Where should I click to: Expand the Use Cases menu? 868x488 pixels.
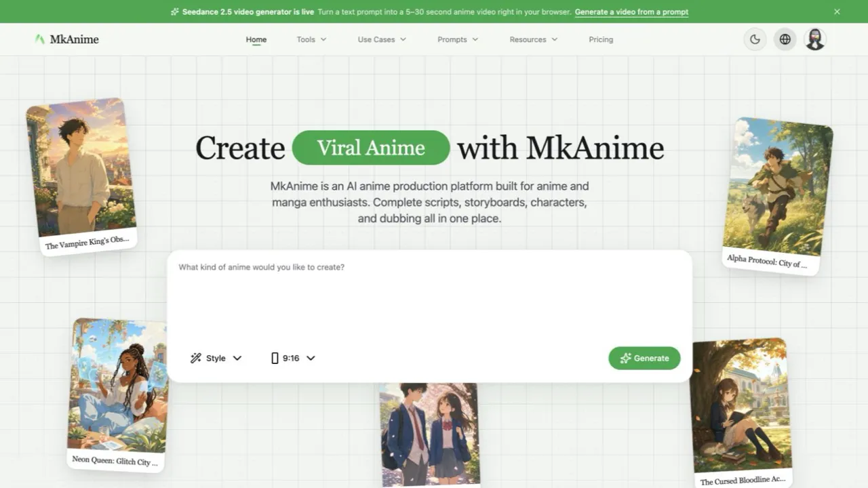[382, 39]
